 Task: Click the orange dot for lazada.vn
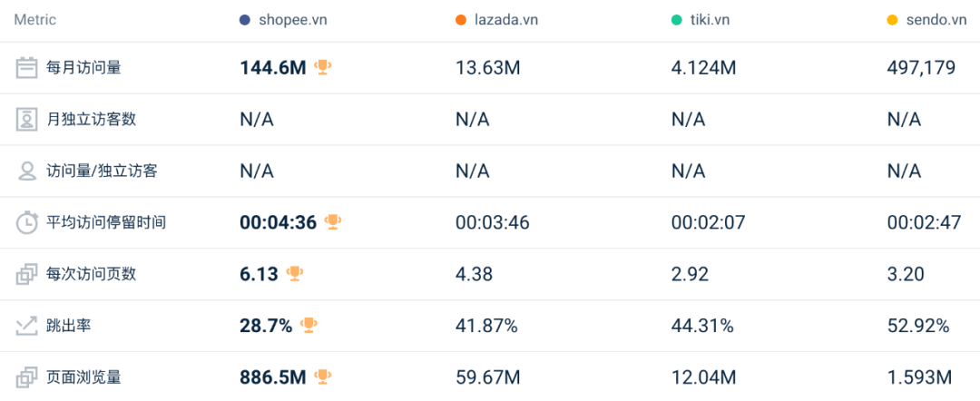tap(461, 20)
